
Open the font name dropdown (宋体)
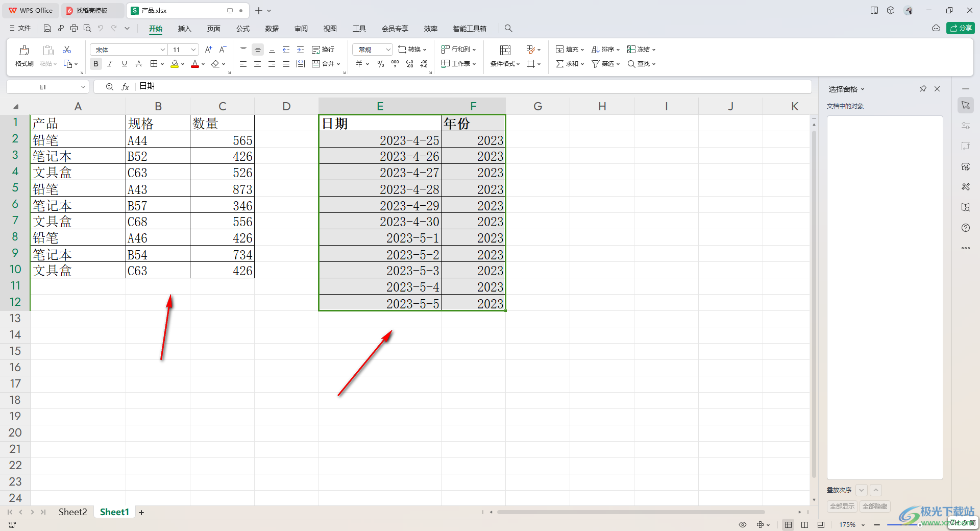click(163, 50)
